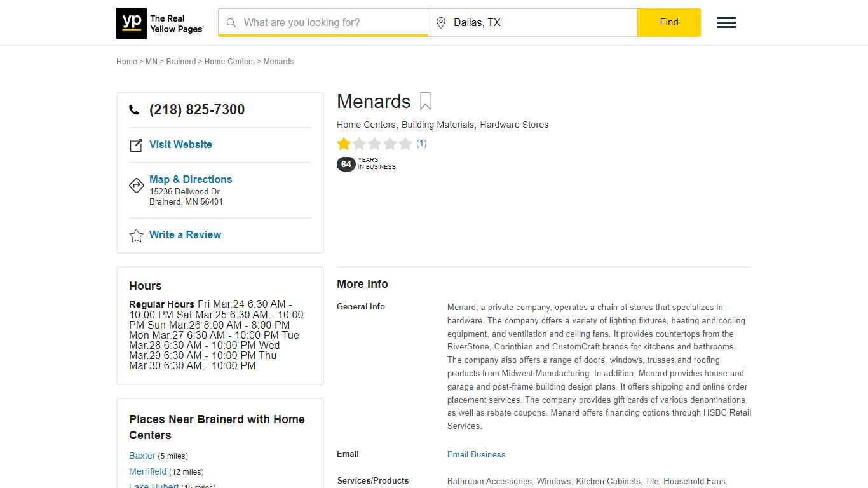Click the Hours heading

(146, 286)
